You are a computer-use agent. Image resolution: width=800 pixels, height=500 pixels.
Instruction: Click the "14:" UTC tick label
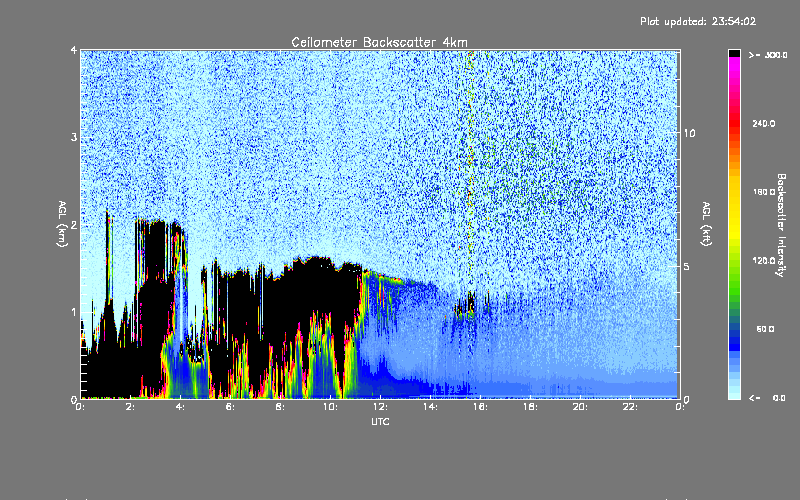click(430, 407)
